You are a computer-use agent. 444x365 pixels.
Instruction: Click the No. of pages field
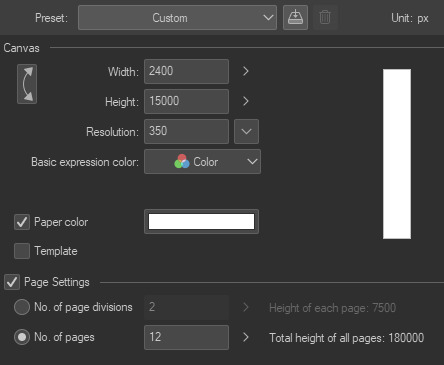[x=186, y=337]
